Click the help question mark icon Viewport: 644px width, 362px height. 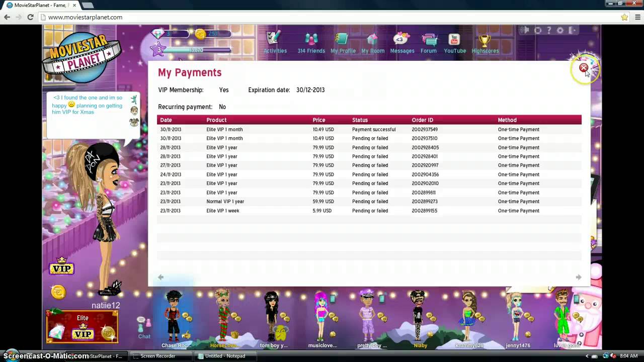[549, 30]
